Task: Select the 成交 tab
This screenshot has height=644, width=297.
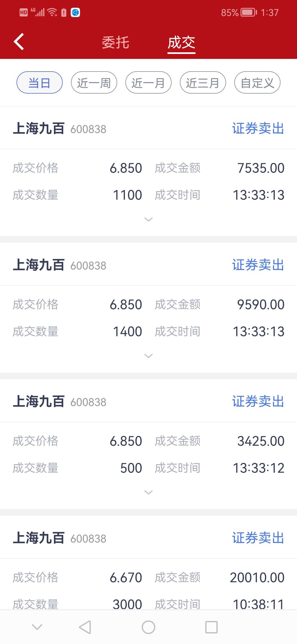Action: coord(182,43)
